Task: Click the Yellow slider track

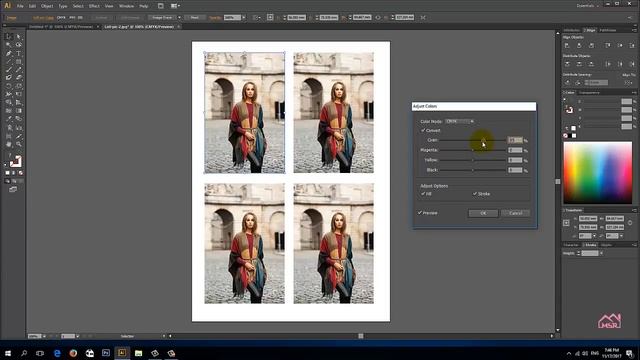Action: 473,160
